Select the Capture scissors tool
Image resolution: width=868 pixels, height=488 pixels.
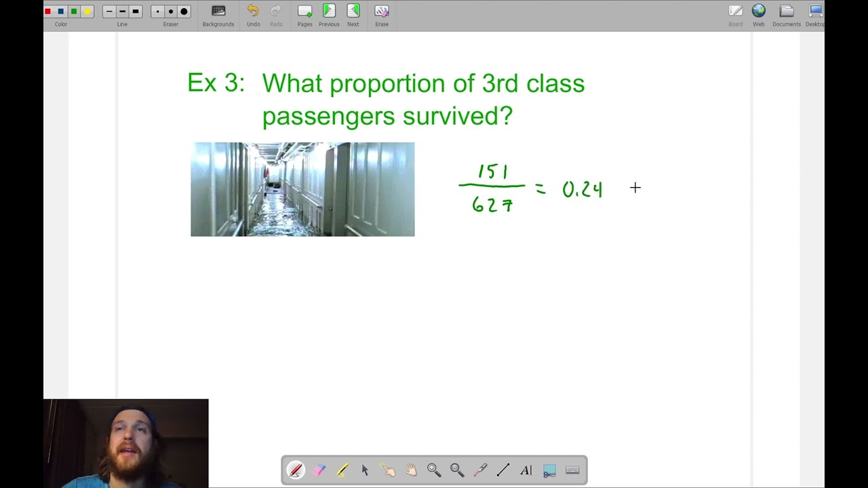tap(549, 470)
